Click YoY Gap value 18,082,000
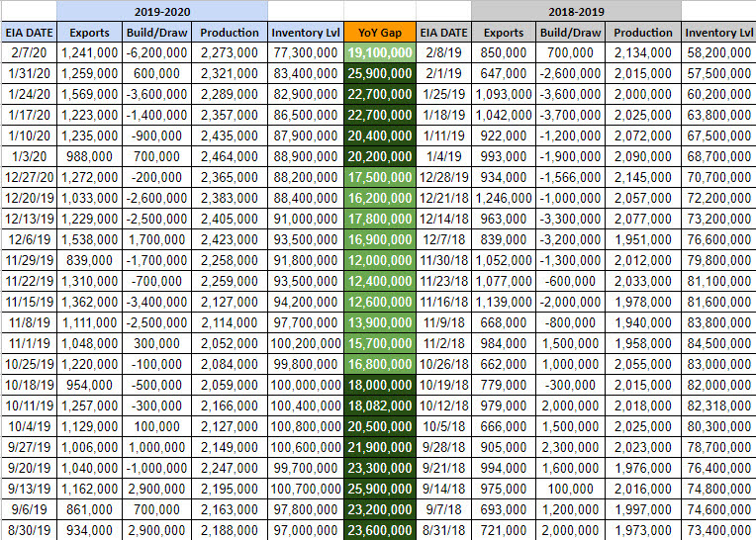 tap(380, 405)
